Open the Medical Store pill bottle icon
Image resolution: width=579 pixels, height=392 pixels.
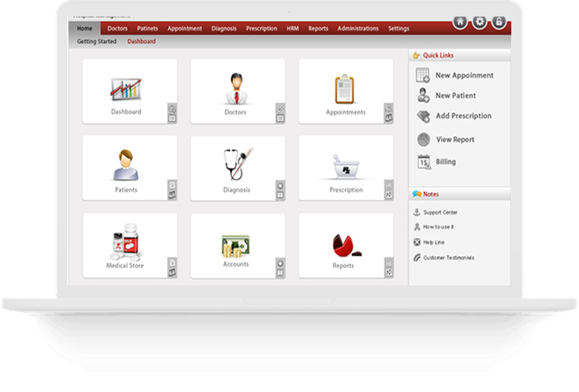pyautogui.click(x=125, y=243)
